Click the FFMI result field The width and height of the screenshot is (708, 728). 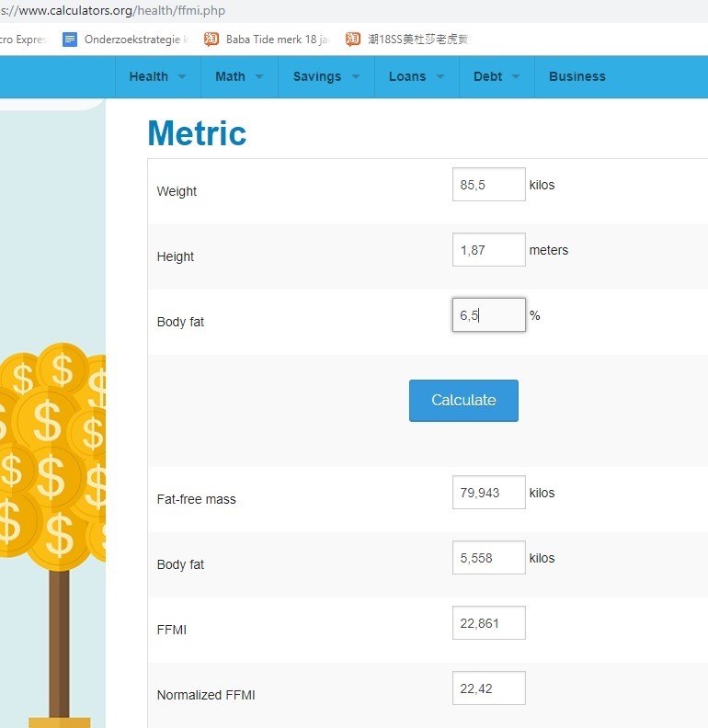(488, 623)
